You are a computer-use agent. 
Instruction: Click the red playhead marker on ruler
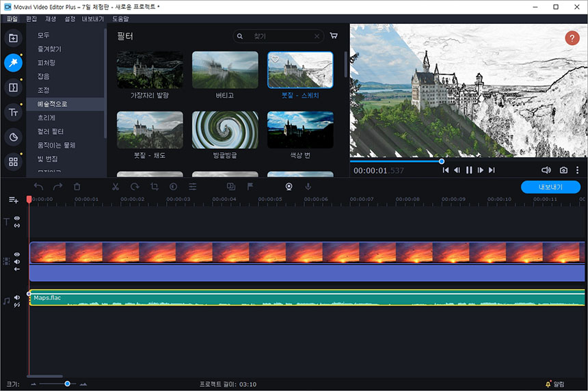[x=29, y=200]
